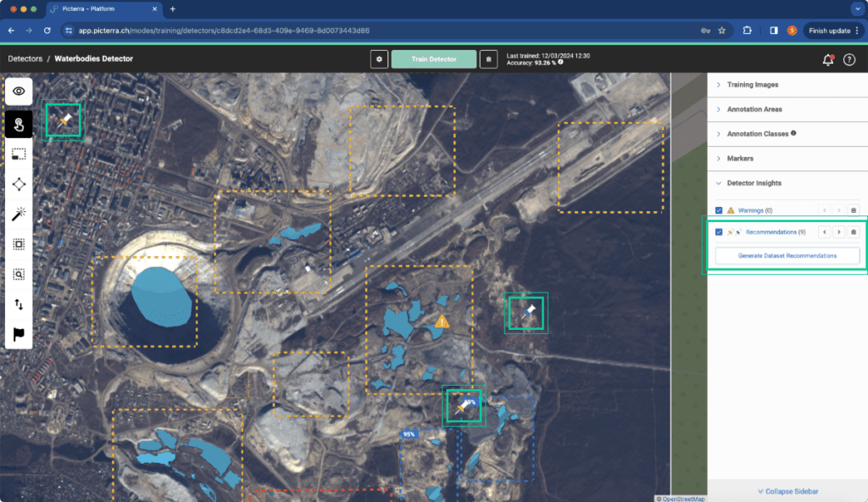868x502 pixels.
Task: Open detector settings gear icon
Action: [x=379, y=59]
